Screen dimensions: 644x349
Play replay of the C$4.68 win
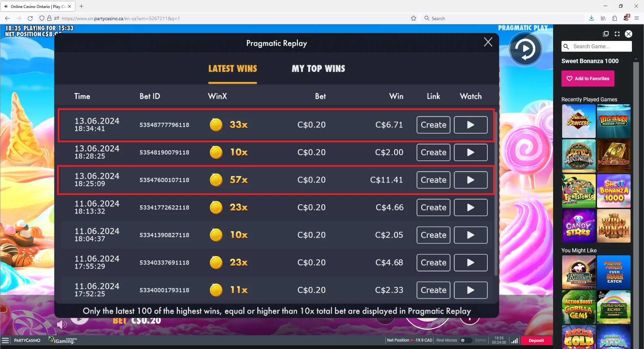tap(471, 262)
